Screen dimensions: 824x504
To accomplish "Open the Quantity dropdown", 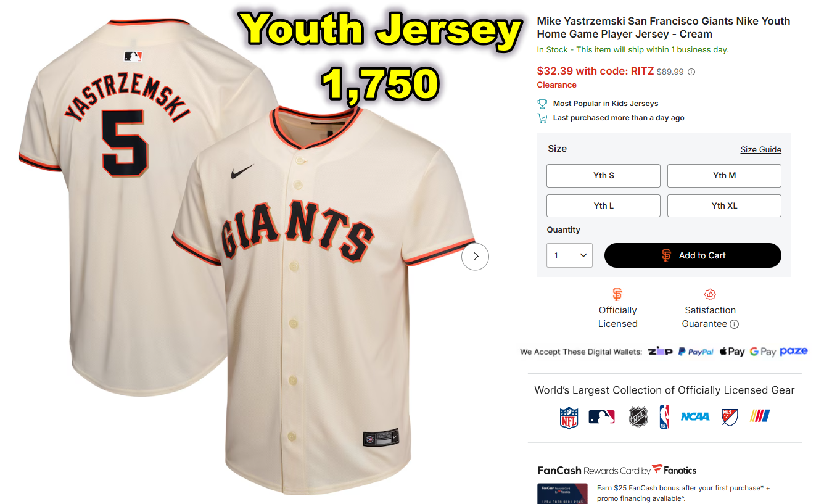I will pyautogui.click(x=569, y=255).
